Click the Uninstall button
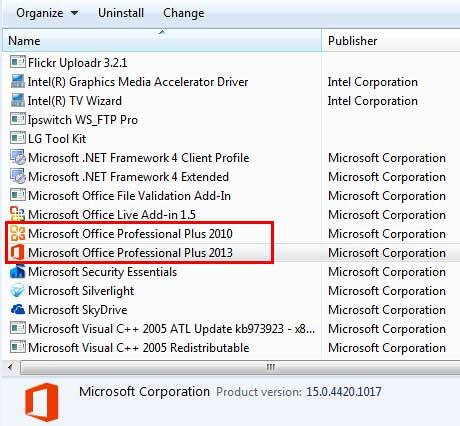This screenshot has height=426, width=460. click(121, 13)
